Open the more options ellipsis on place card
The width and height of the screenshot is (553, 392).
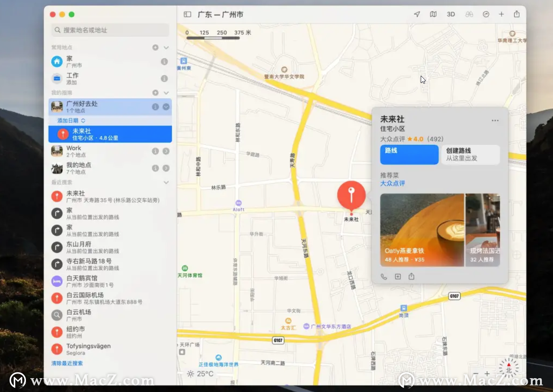pyautogui.click(x=495, y=121)
